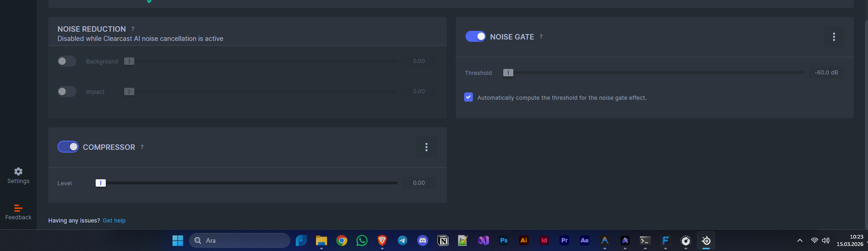Click the Compressor Level slider handle

tap(100, 183)
